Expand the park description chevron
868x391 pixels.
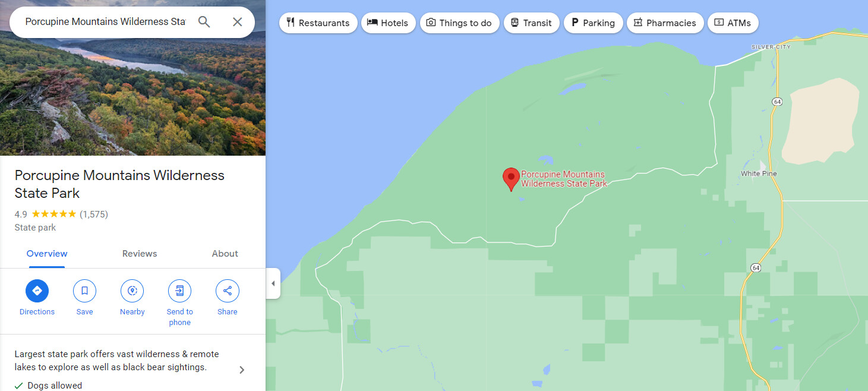(x=241, y=370)
